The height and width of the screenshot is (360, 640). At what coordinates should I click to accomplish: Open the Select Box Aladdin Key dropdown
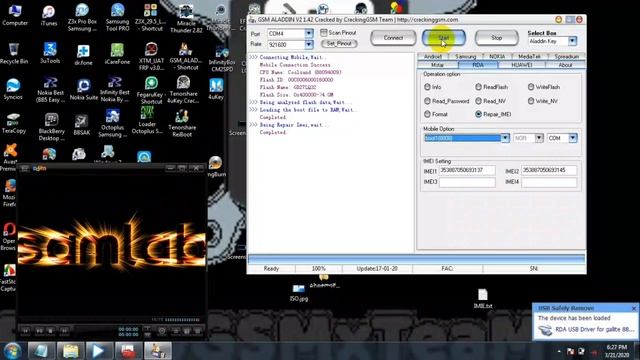(572, 41)
